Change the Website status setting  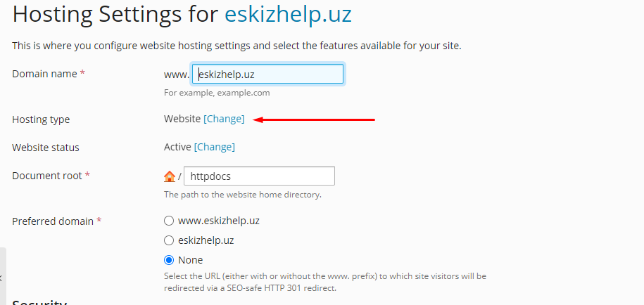(x=215, y=148)
